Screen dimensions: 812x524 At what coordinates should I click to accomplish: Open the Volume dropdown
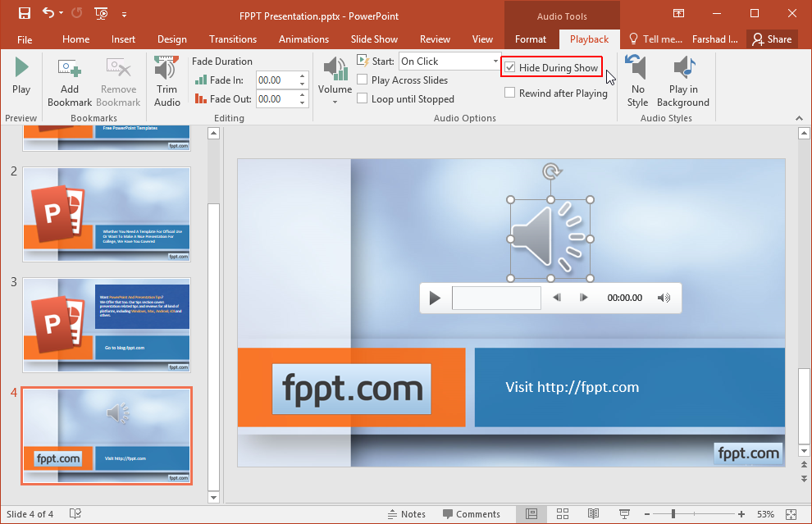335,81
